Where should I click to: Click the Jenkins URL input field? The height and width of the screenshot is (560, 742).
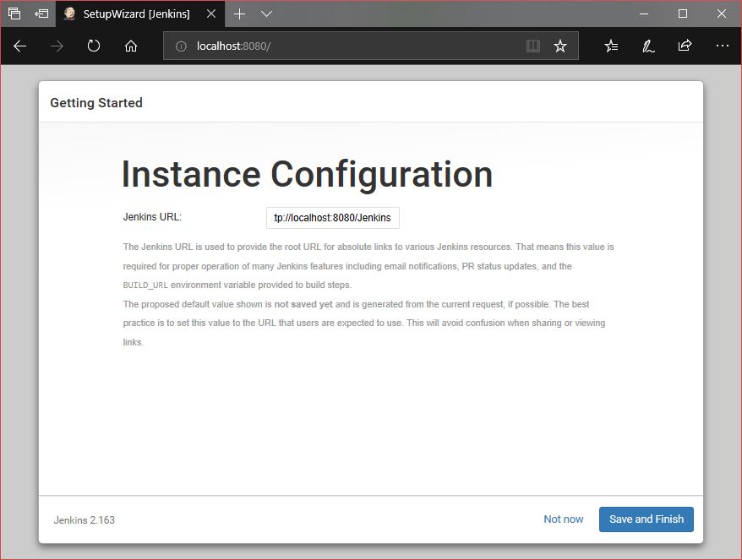click(332, 218)
